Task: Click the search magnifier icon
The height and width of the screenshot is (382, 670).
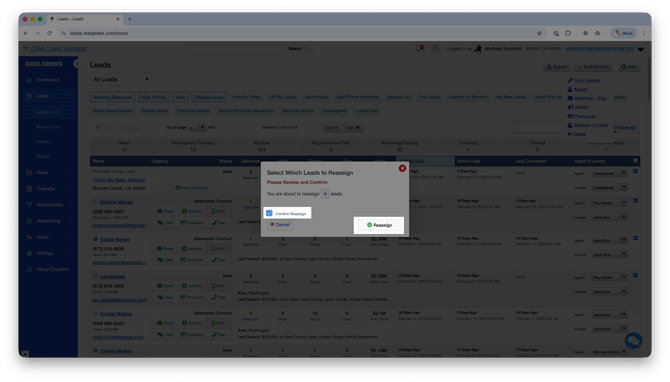Action: [306, 49]
